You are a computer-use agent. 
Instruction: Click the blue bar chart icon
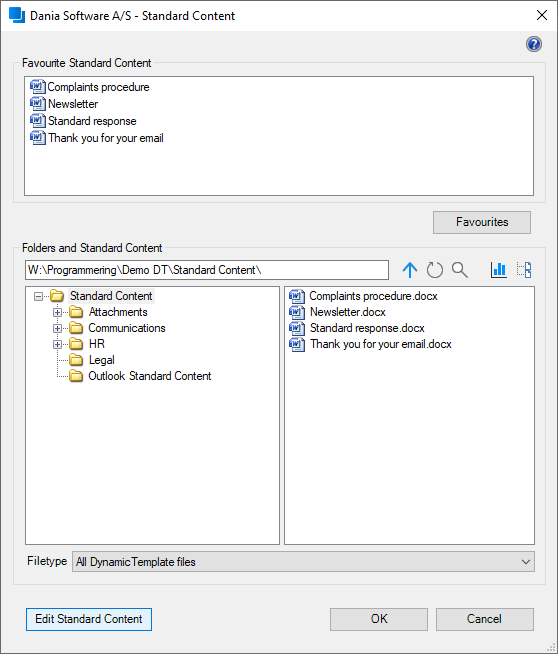(x=498, y=270)
